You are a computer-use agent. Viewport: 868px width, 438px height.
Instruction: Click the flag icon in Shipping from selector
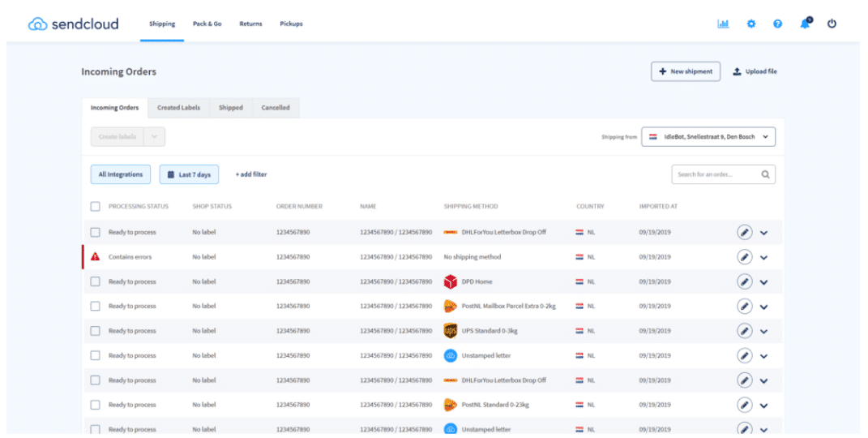click(x=653, y=137)
